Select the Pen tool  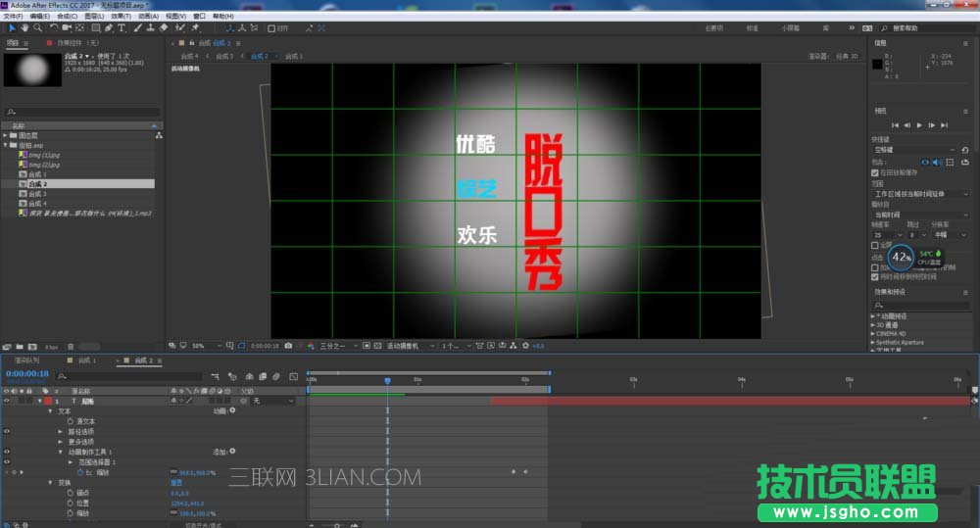point(109,28)
